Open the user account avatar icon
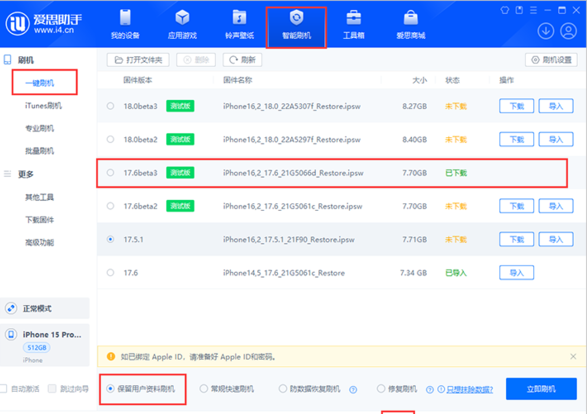Image resolution: width=587 pixels, height=414 pixels. tap(568, 31)
